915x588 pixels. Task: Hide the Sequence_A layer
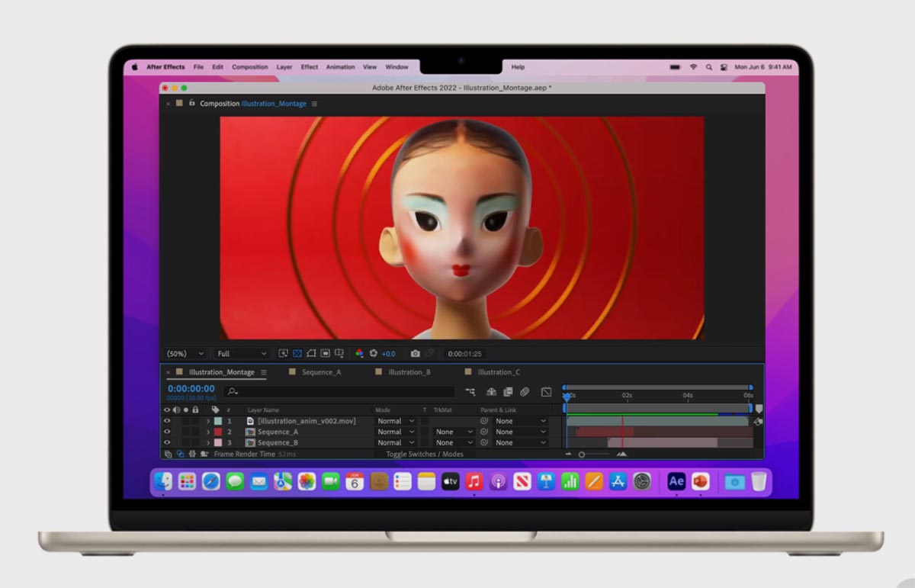(x=167, y=432)
